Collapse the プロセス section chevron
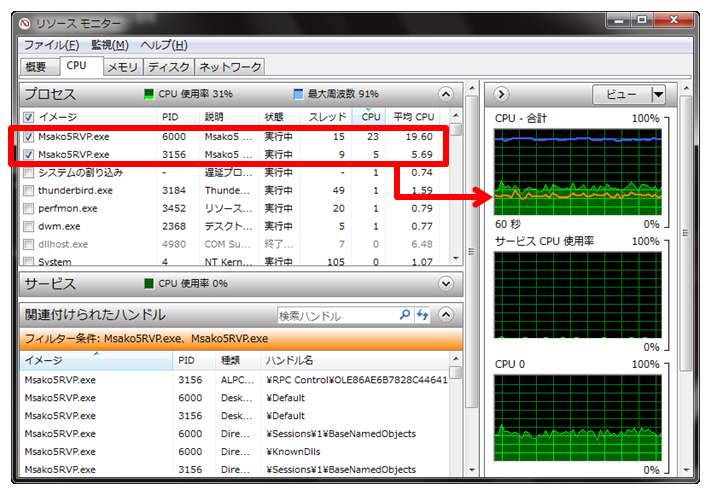Image resolution: width=709 pixels, height=497 pixels. pos(446,94)
